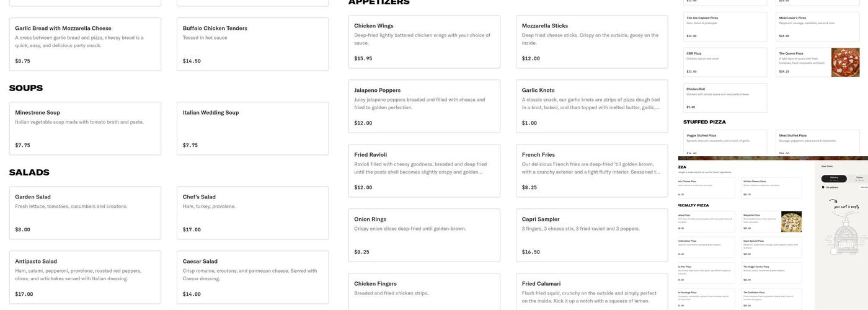Select the Fried Calamari card

pos(591,291)
